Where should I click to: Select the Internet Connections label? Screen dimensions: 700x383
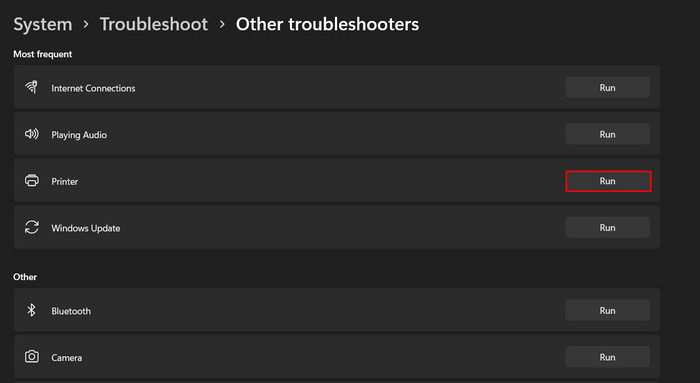[x=93, y=88]
